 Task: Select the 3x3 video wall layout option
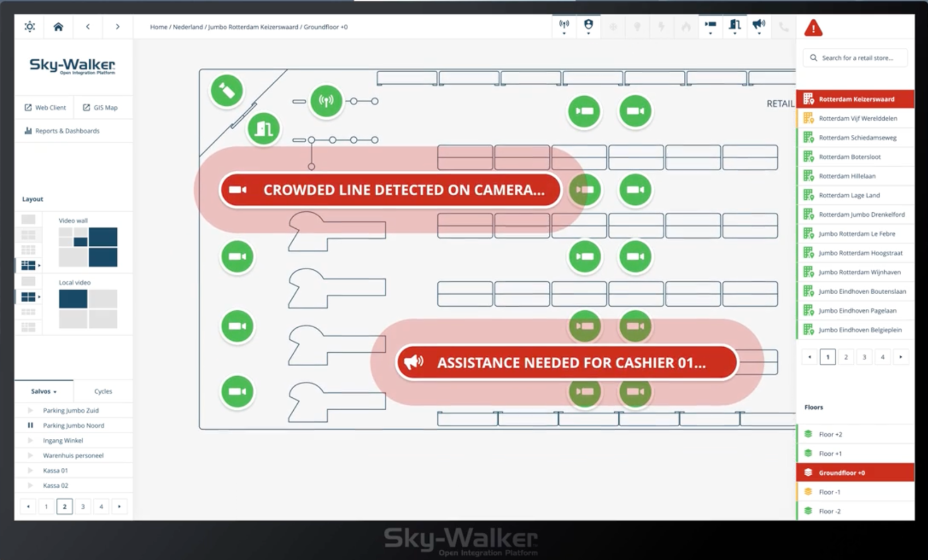coord(28,250)
